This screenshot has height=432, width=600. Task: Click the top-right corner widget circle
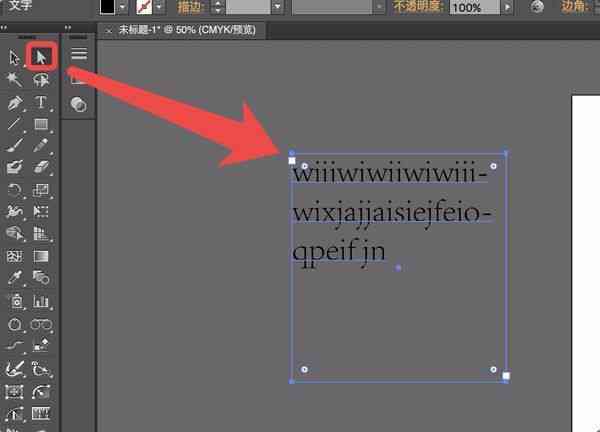coord(493,166)
